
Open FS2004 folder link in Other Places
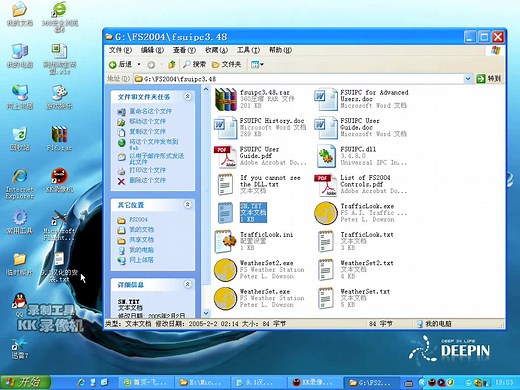pos(138,220)
